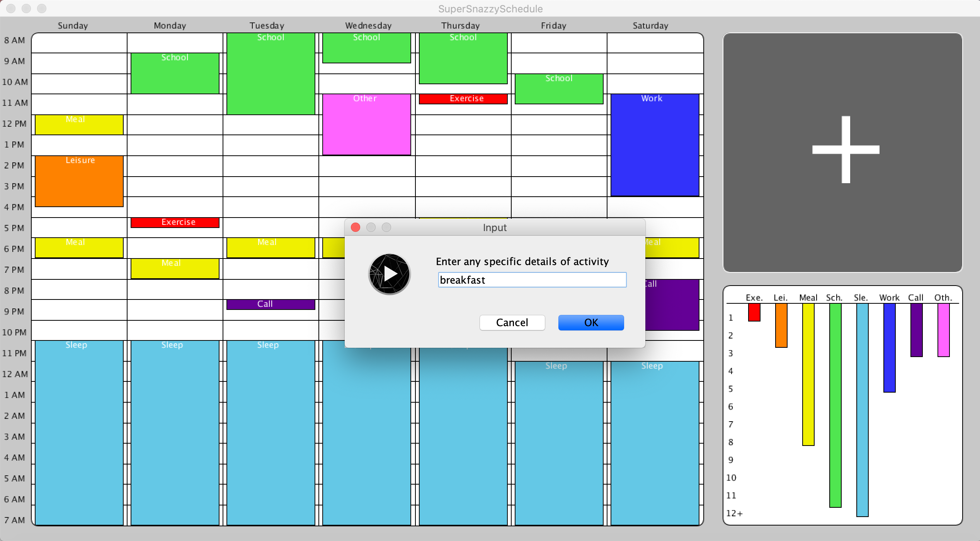The width and height of the screenshot is (980, 541).
Task: Close the Input dialog with the red button
Action: point(356,227)
